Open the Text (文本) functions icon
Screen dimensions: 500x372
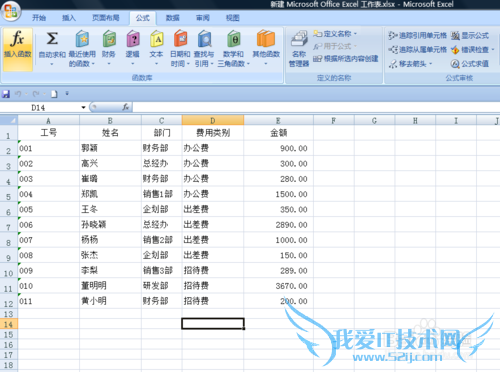coord(156,39)
